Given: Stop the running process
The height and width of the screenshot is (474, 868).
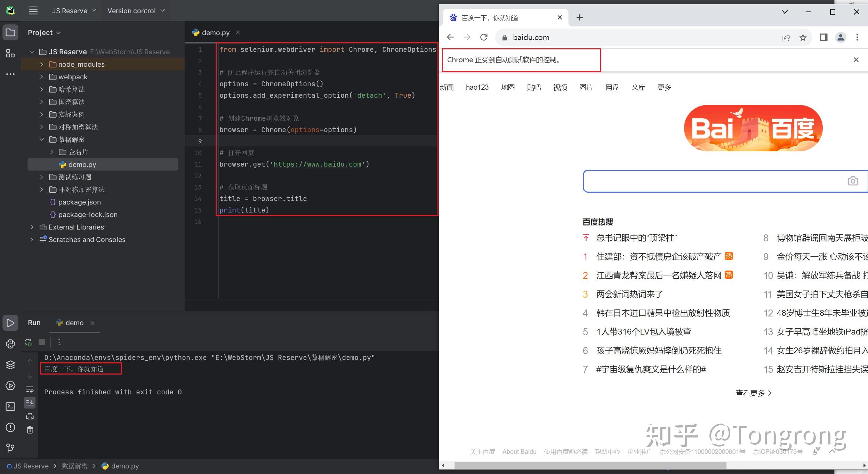Looking at the screenshot, I should [42, 342].
